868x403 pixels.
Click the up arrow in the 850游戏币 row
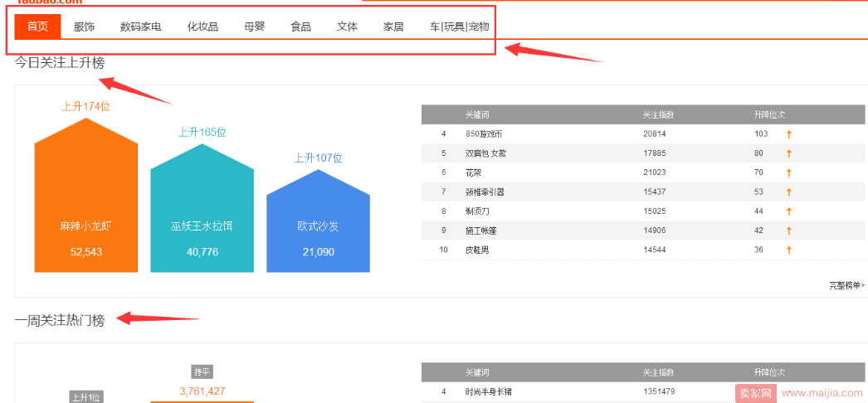coord(789,134)
